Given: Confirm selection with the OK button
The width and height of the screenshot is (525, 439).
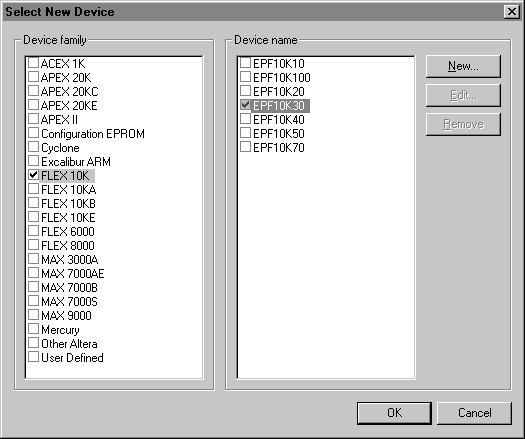Looking at the screenshot, I should [x=394, y=413].
